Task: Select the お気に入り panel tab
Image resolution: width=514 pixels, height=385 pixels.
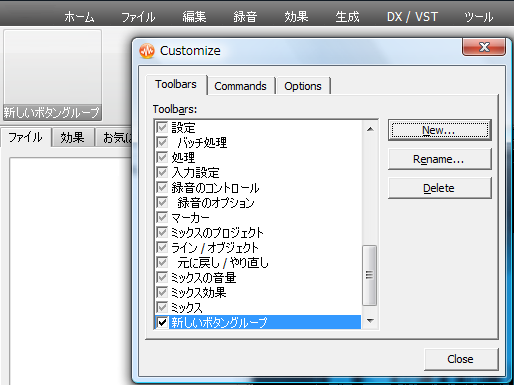Action: (114, 137)
